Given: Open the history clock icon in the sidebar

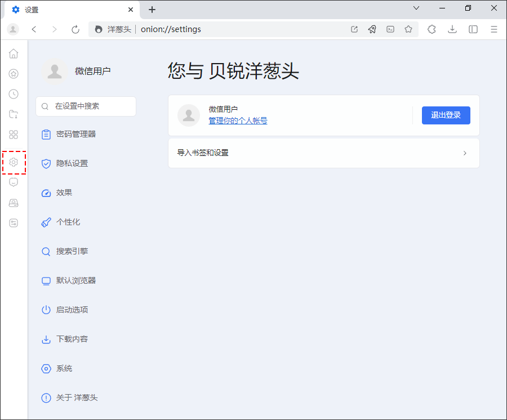Looking at the screenshot, I should click(14, 94).
